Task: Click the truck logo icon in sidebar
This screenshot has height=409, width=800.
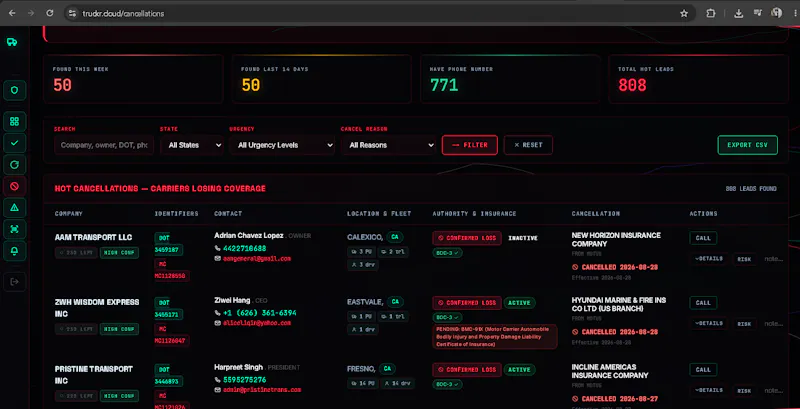Action: (12, 42)
